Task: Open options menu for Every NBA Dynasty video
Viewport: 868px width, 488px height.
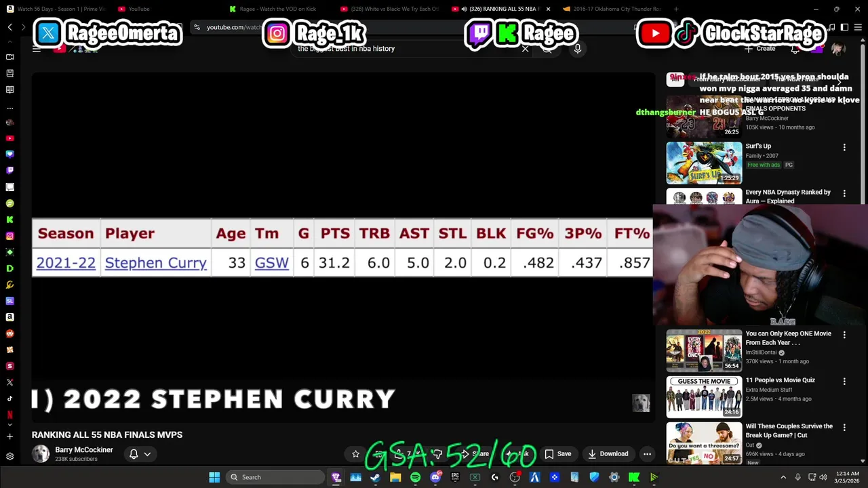Action: coord(844,193)
